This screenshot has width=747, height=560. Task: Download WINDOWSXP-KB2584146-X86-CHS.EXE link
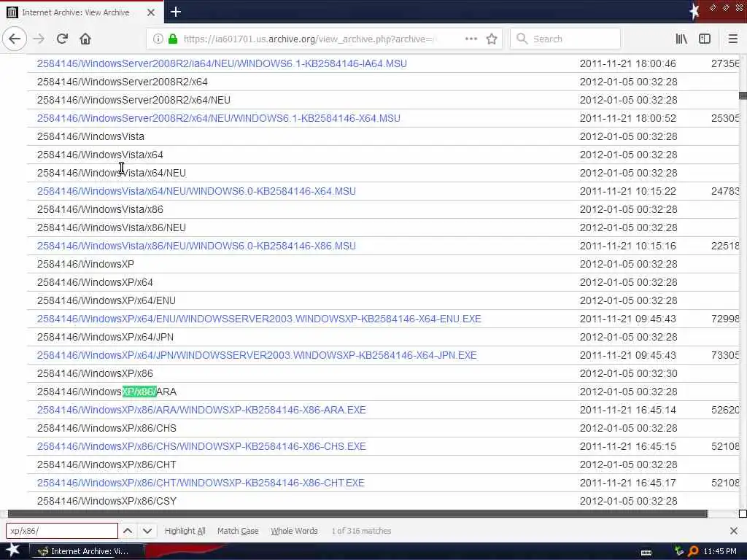click(201, 446)
